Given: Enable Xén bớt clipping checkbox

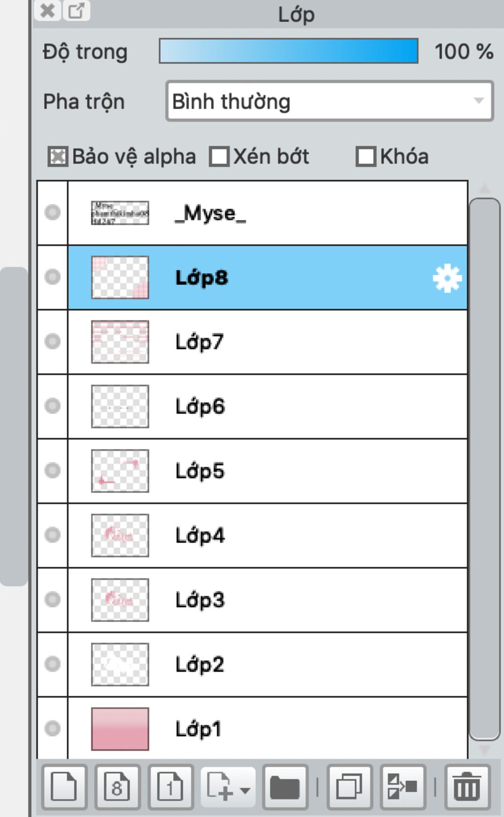Looking at the screenshot, I should 219,157.
